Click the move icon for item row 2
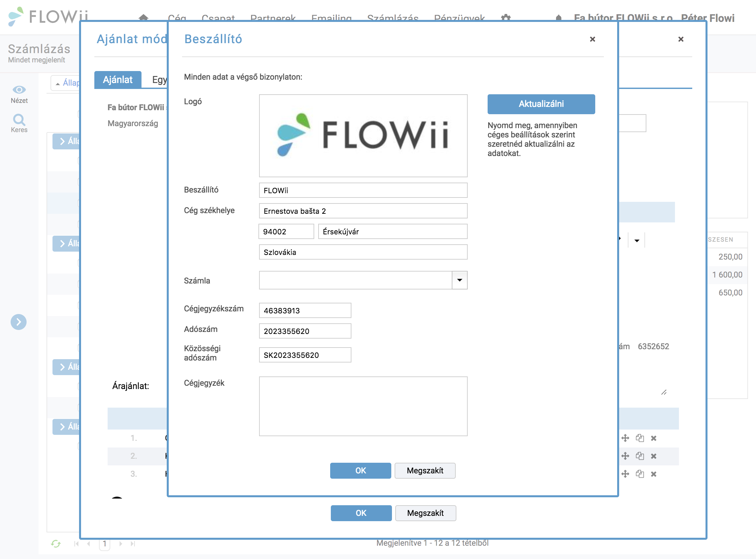 click(x=625, y=456)
